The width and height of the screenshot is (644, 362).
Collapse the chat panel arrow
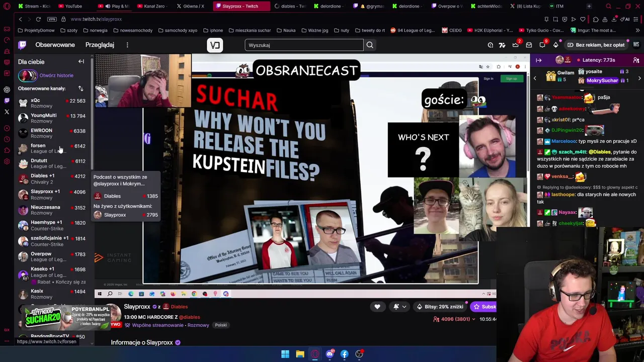[538, 60]
